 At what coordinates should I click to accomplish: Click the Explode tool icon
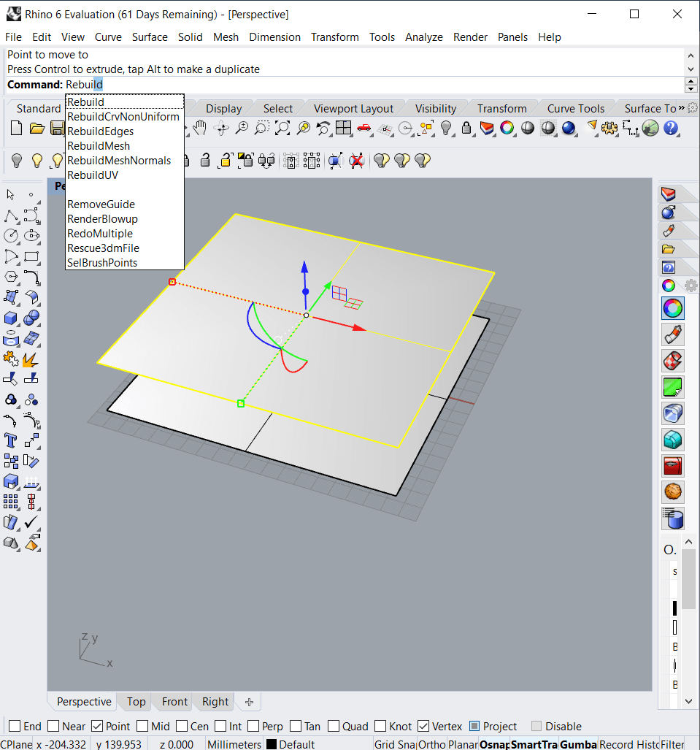(31, 359)
